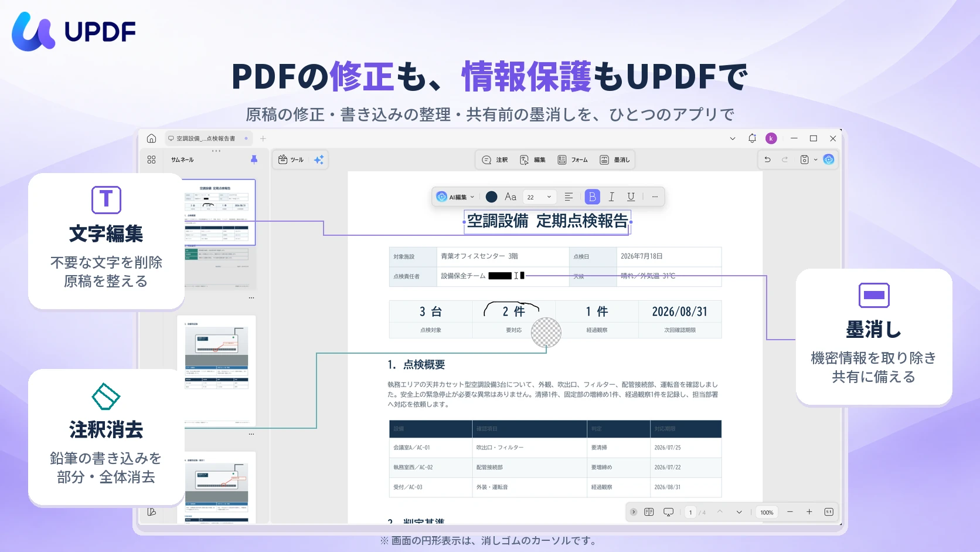Redo the last undone action
Image resolution: width=980 pixels, height=552 pixels.
[785, 160]
